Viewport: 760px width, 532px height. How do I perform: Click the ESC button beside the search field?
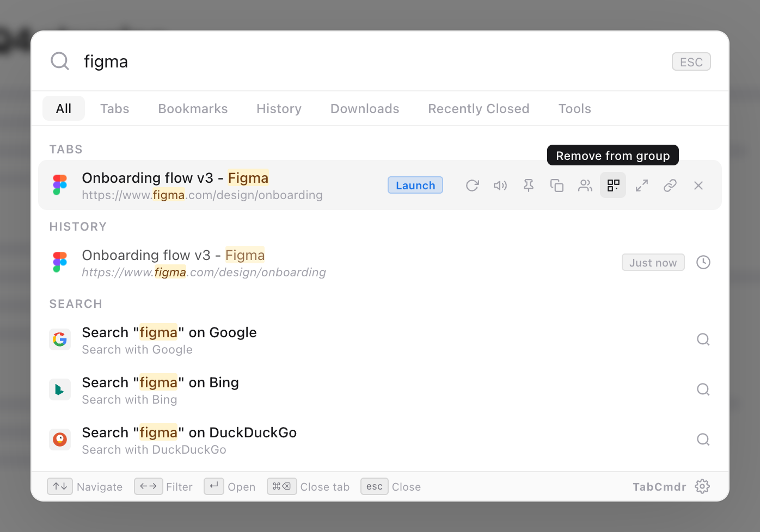(691, 62)
